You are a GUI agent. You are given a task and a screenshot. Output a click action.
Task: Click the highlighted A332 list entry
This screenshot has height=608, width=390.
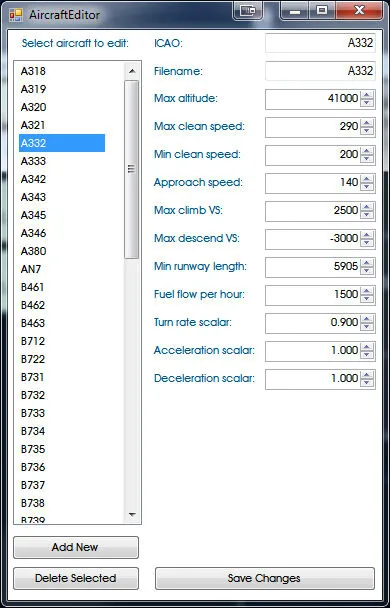[x=62, y=143]
